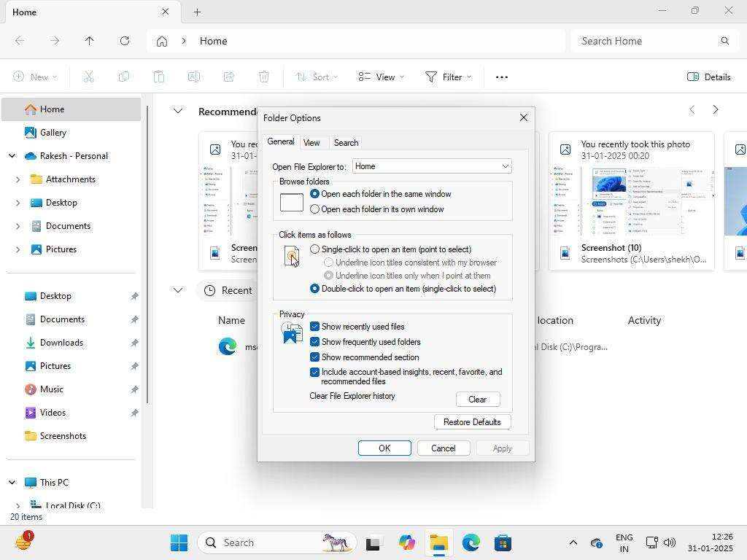Screen dimensions: 747x560
Task: Select the Cut icon in the toolbar
Action: coord(89,77)
